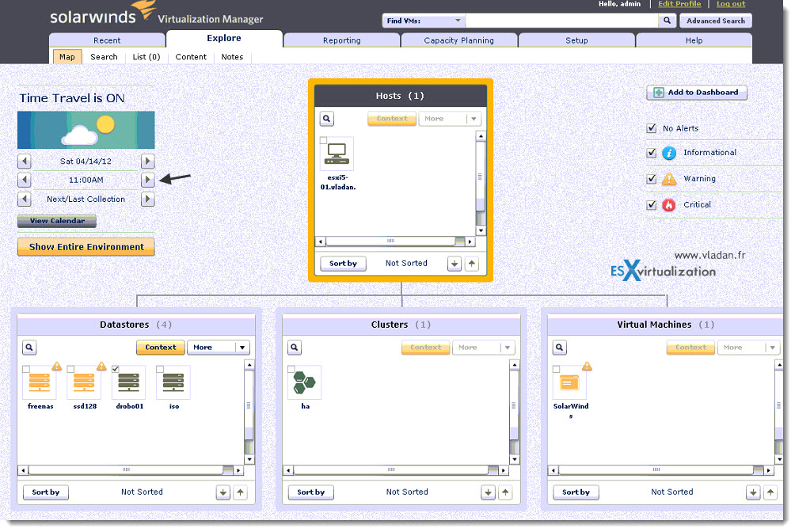Screen dimensions: 795x532
Task: Select the ssd128 datastore icon
Action: (85, 383)
